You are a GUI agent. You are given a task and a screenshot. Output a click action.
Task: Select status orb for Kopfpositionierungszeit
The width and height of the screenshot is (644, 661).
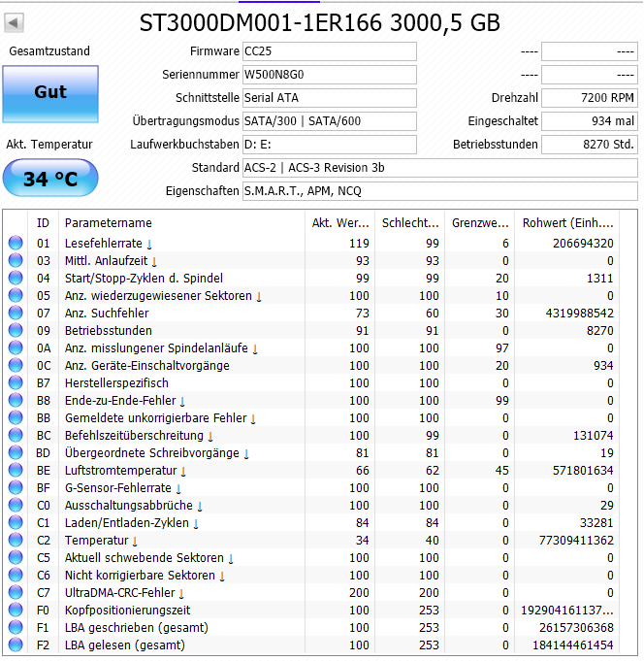click(x=16, y=611)
